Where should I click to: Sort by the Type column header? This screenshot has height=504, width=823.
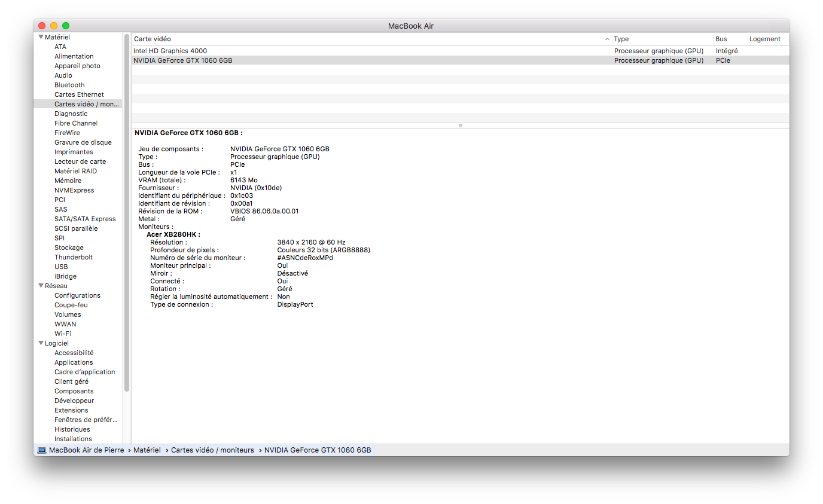pos(663,39)
